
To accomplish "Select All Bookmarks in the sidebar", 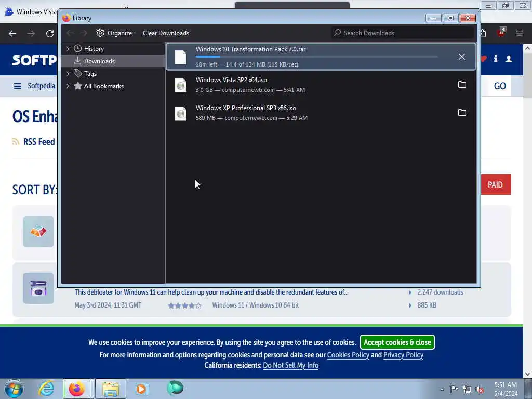I will [104, 86].
